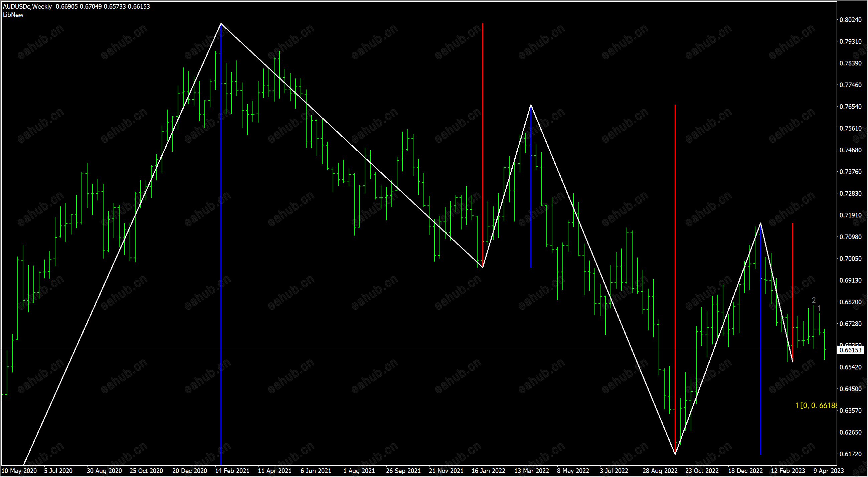Viewport: 868px width, 477px height.
Task: Click the 14 Feb 2021 date on the time axis
Action: coord(232,471)
